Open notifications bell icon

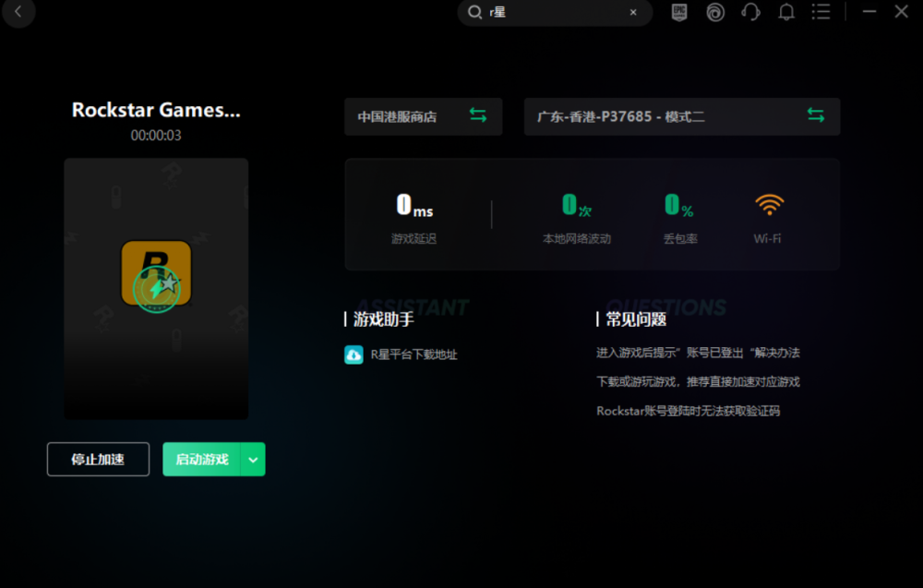[786, 12]
